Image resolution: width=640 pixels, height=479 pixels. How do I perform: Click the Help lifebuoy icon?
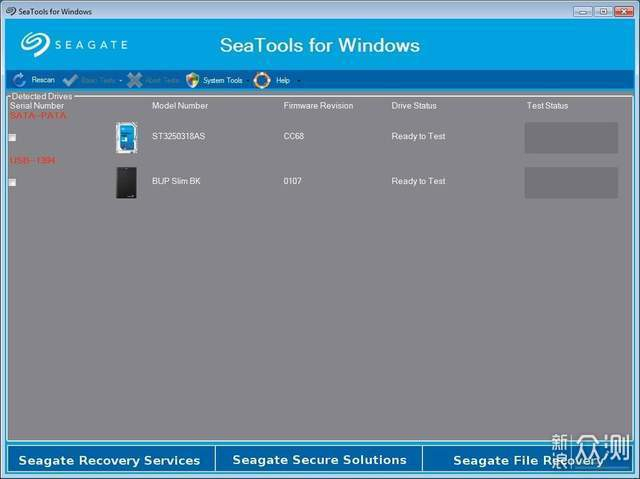pos(262,80)
